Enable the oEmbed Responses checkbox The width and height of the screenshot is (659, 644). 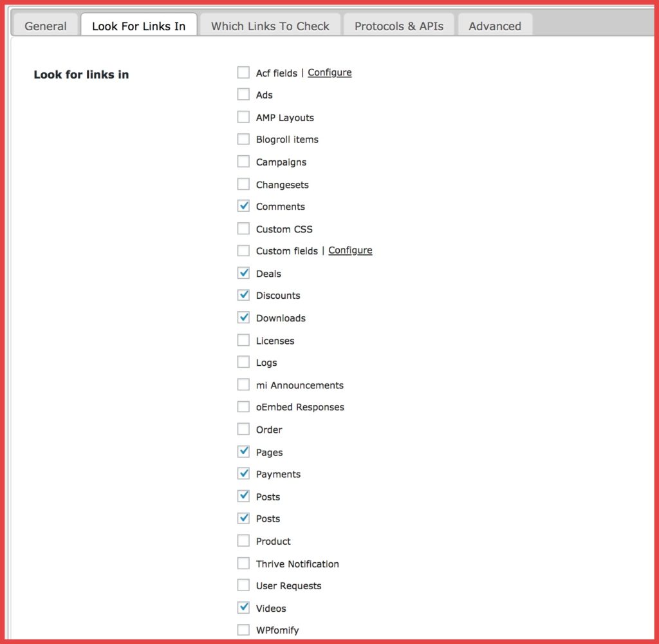243,407
